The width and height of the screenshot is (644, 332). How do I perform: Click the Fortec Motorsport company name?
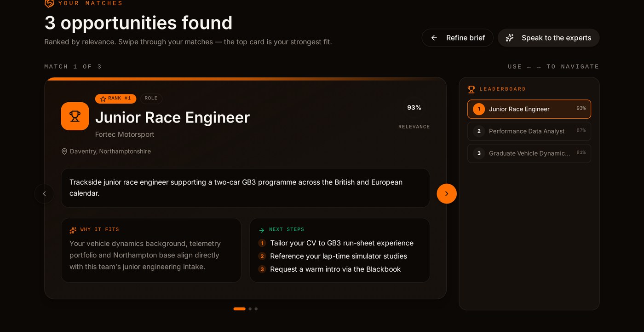[x=125, y=134]
